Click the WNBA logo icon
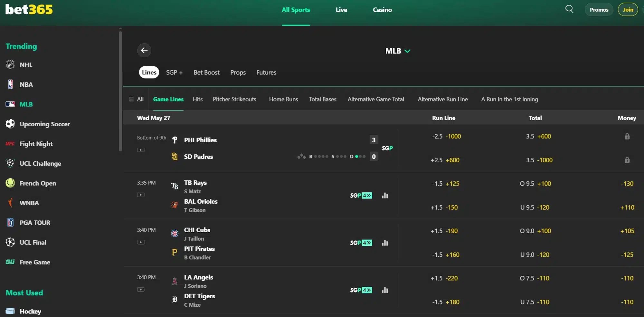This screenshot has height=317, width=644. pyautogui.click(x=10, y=203)
